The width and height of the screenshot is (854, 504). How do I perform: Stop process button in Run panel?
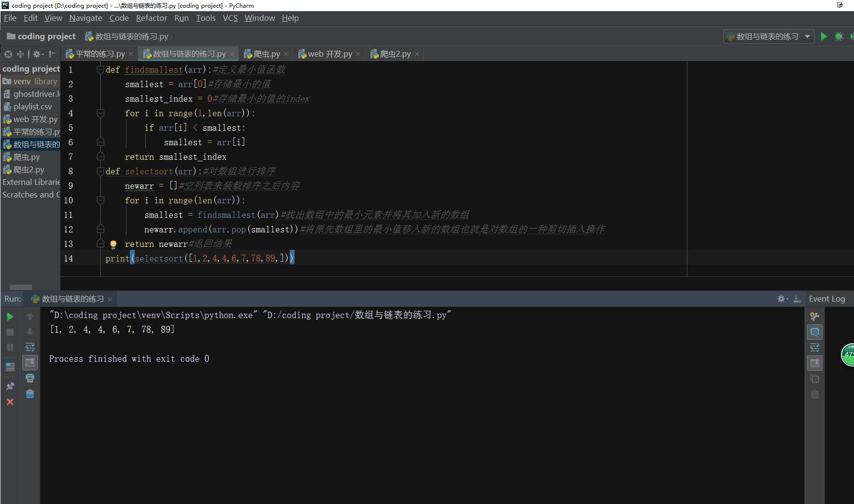[10, 332]
